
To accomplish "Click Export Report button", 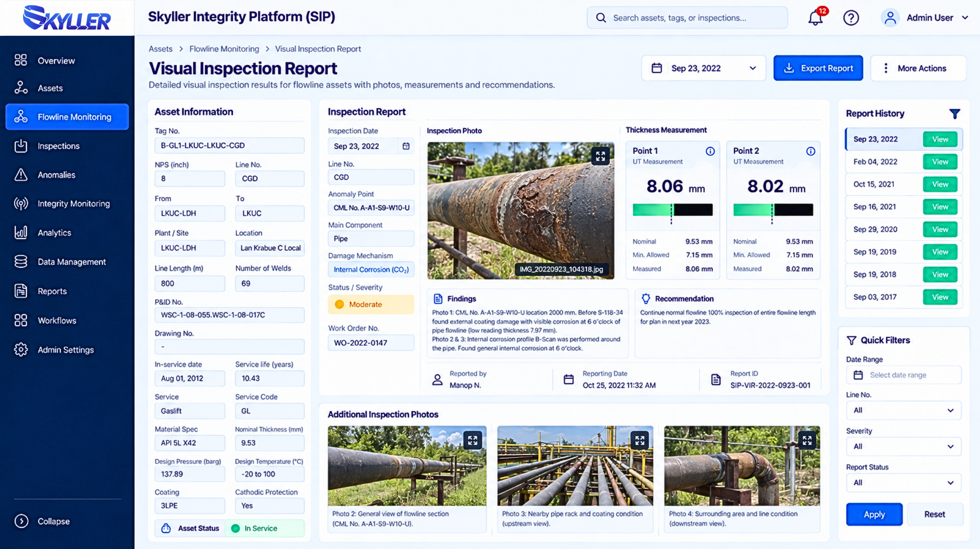I will coord(818,68).
